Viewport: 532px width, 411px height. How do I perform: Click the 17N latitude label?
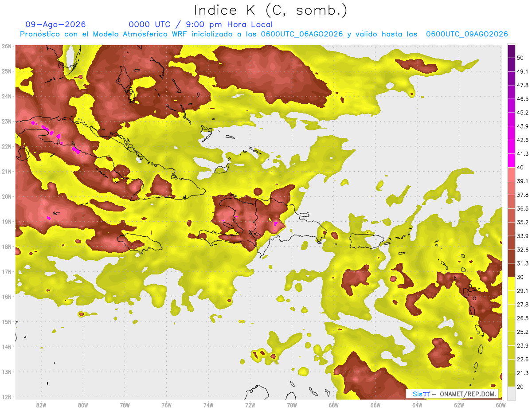pyautogui.click(x=7, y=271)
